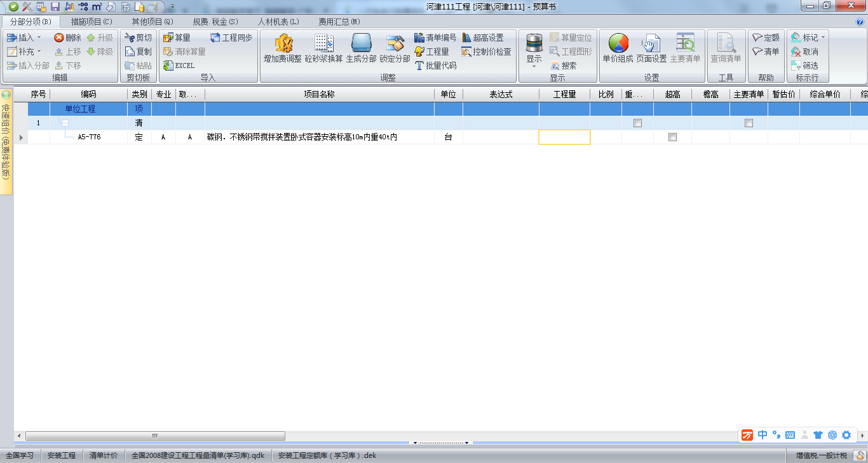Open the 费用汇总 tab
Screen dimensions: 868x463
337,21
